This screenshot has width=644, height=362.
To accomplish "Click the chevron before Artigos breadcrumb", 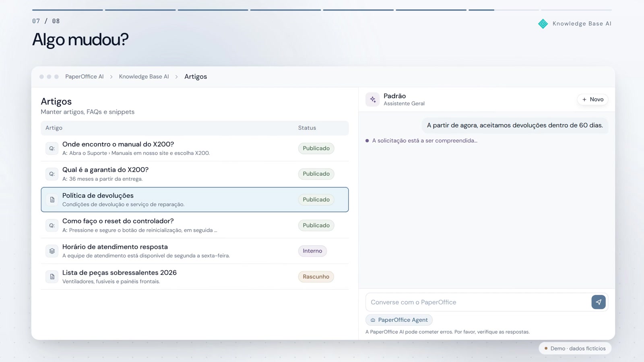I will (176, 77).
